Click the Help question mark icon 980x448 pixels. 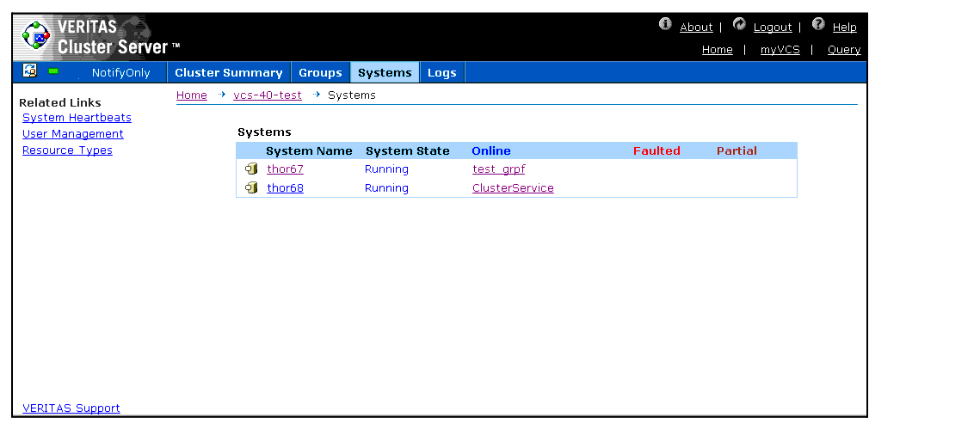(x=818, y=24)
